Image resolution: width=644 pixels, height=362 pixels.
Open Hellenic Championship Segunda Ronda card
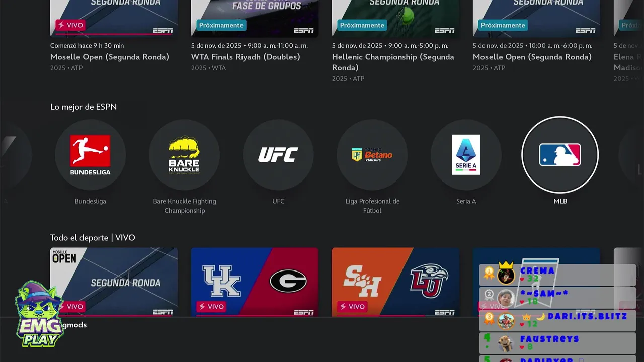pos(395,19)
